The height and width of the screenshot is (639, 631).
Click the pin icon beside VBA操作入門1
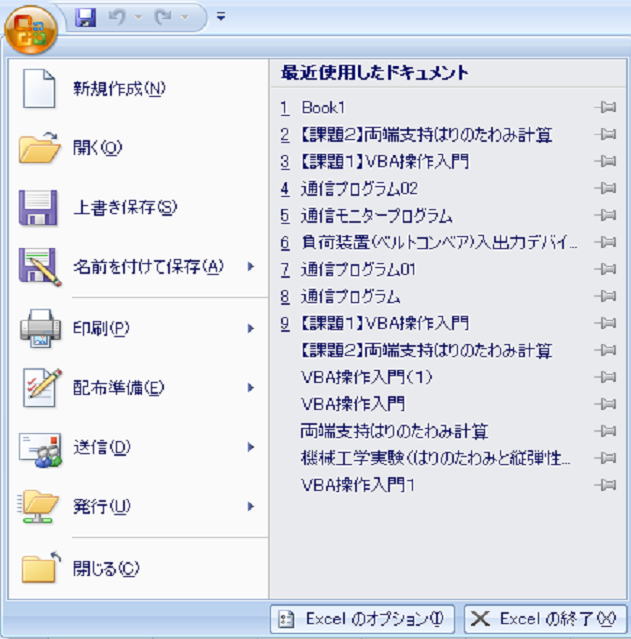[605, 485]
